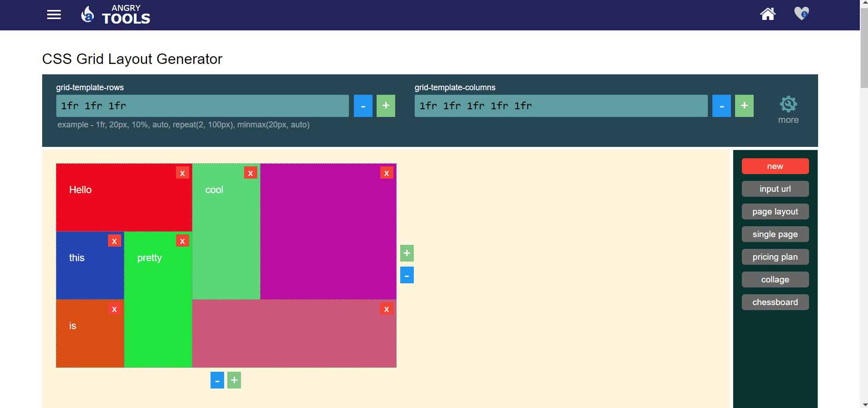Apply the "collage" preset
Image resolution: width=868 pixels, height=408 pixels.
click(775, 279)
